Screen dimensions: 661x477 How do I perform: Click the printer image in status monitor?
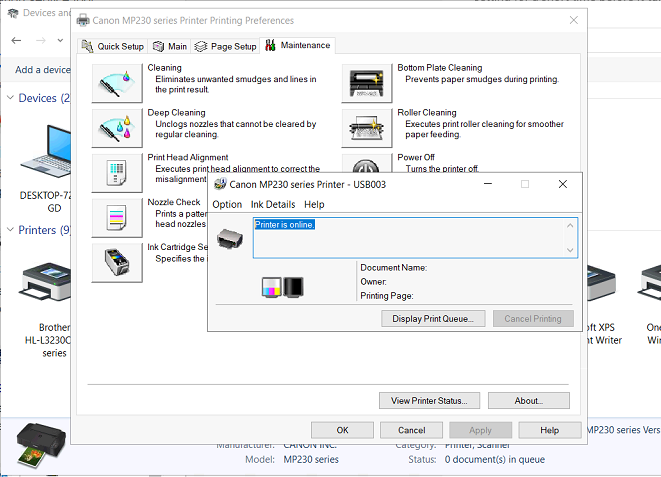click(230, 239)
